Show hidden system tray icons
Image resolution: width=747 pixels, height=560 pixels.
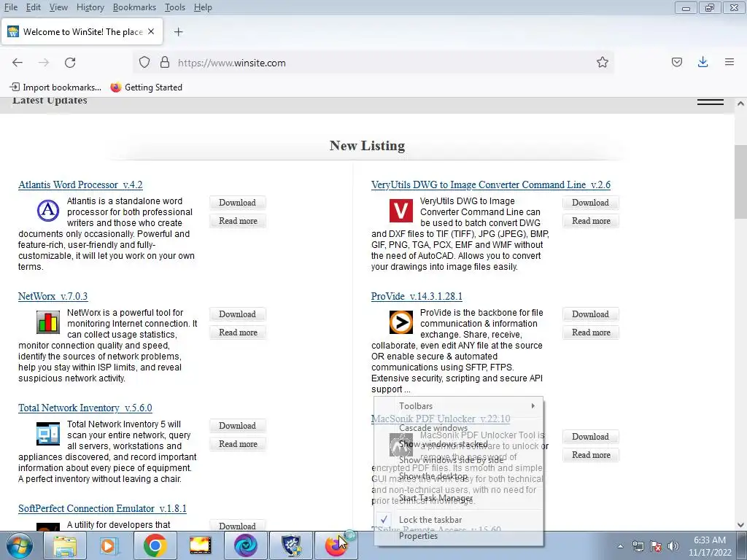click(620, 546)
